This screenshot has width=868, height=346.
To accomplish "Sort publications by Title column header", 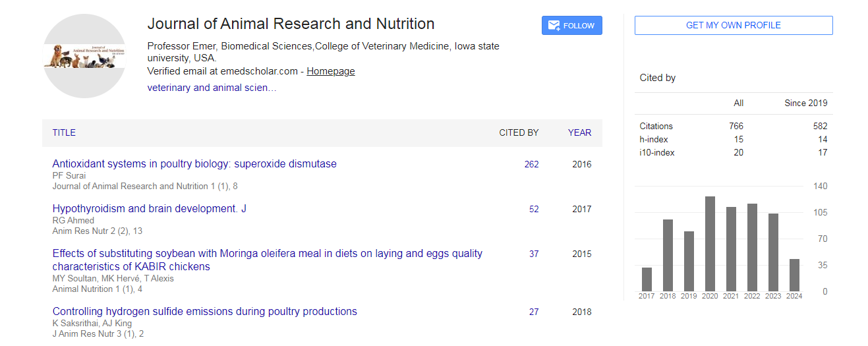I will point(64,132).
